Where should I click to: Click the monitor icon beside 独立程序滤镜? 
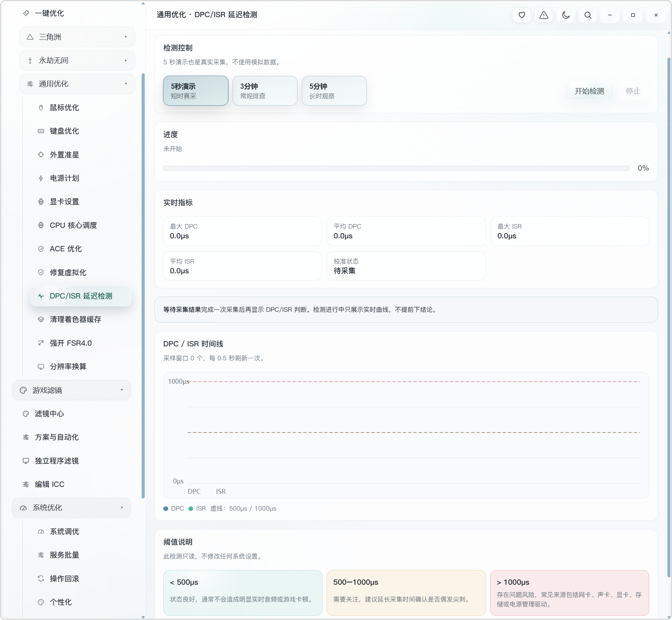[26, 461]
